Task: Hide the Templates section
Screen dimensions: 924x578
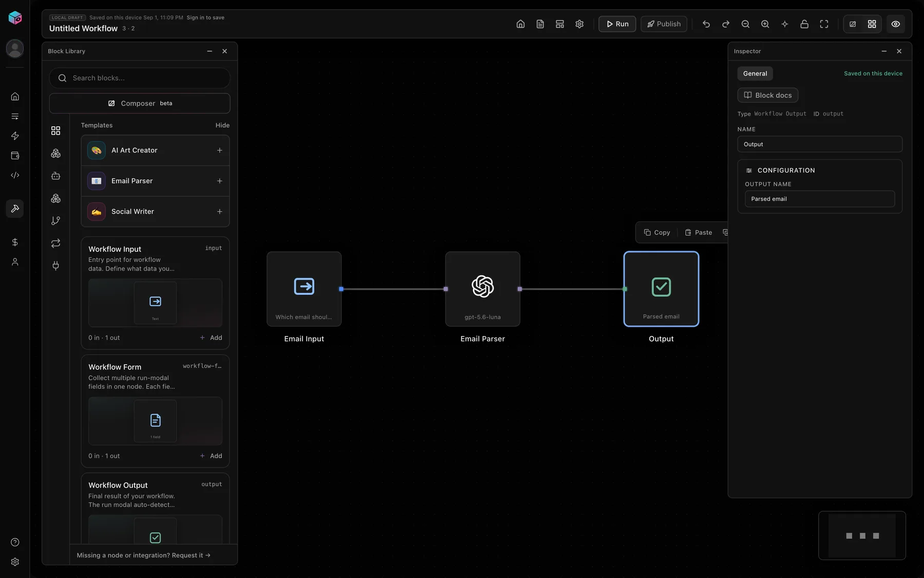Action: (x=222, y=125)
